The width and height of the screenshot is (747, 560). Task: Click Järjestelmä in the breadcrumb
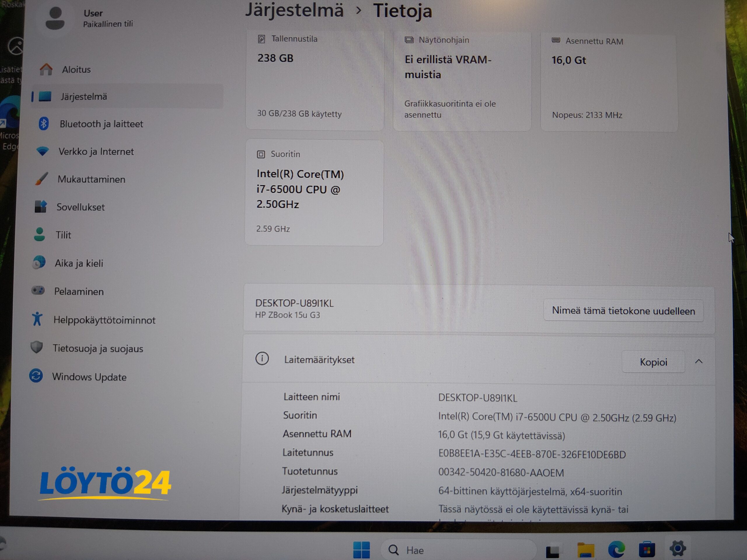294,10
